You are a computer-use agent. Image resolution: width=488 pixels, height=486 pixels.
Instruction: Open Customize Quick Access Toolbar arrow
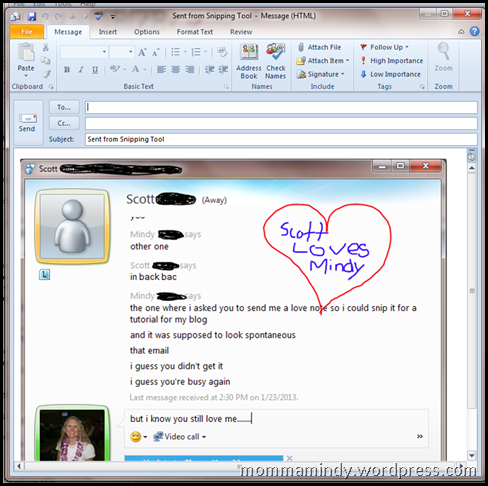pyautogui.click(x=113, y=16)
